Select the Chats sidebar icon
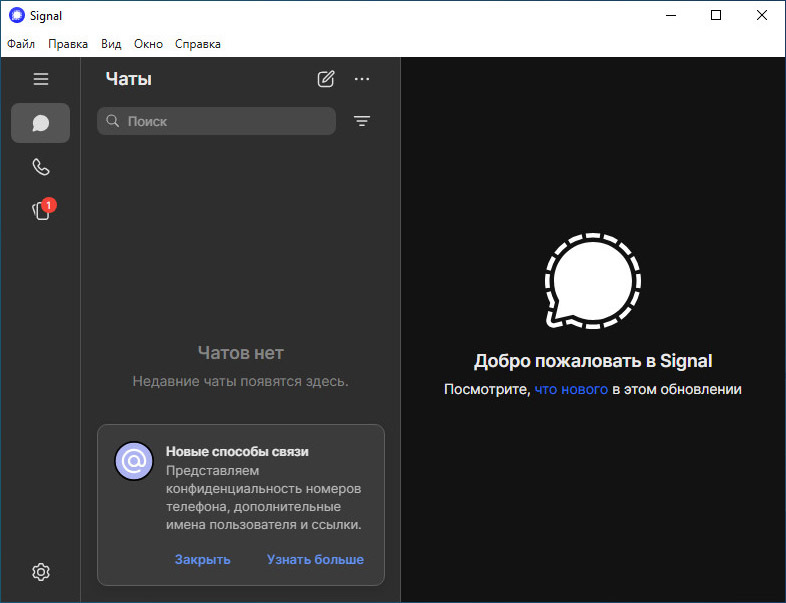 41,123
